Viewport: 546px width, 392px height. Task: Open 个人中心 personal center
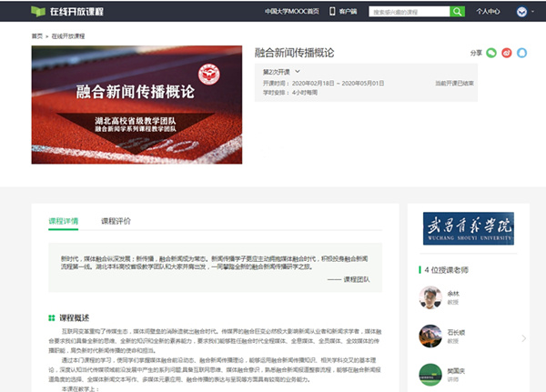[488, 12]
